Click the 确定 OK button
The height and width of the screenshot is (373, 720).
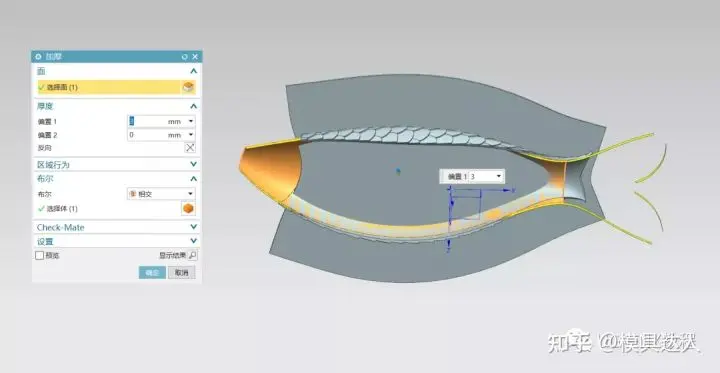pyautogui.click(x=152, y=272)
